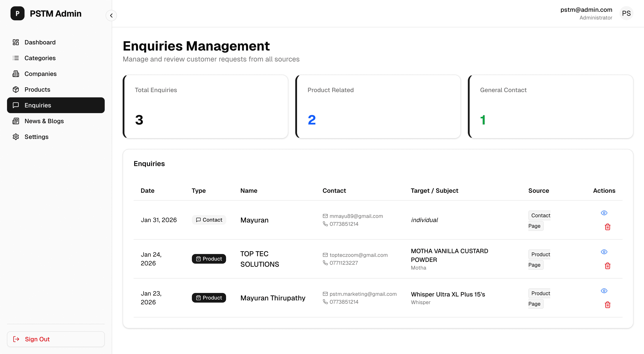Click the mail icon beside topteczoom@gmail.com
The width and height of the screenshot is (644, 354).
click(x=325, y=255)
